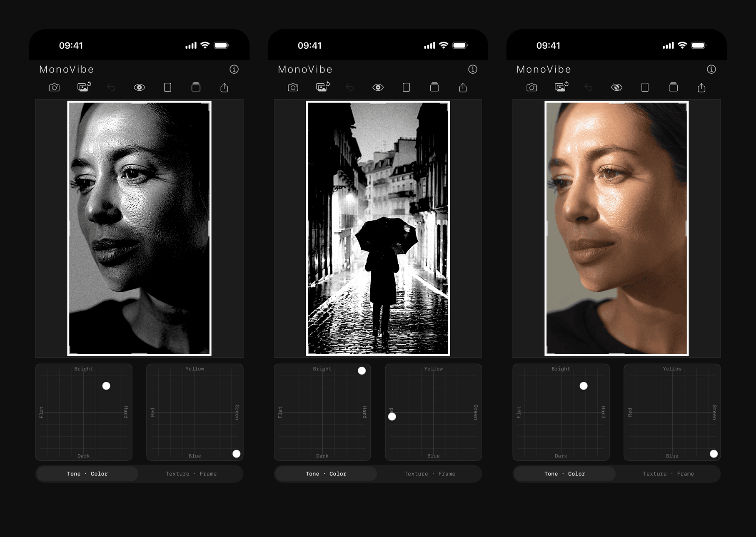Toggle the eye preview on grayscale portrait screen
756x537 pixels.
click(140, 87)
